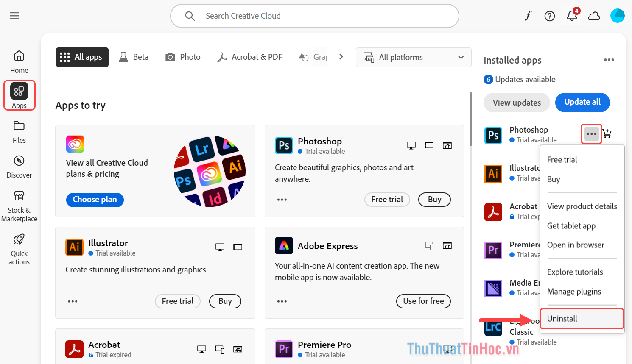Viewport: 632px width, 364px height.
Task: Open cloud sync status icon
Action: (594, 16)
